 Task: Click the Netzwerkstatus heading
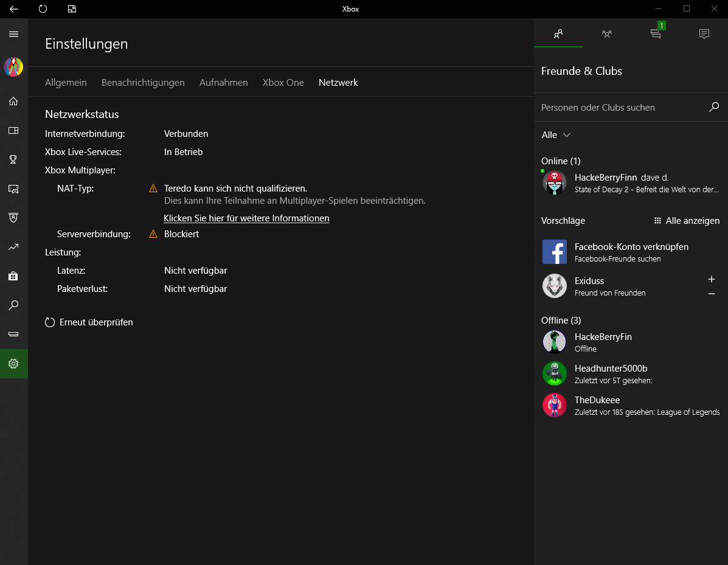(81, 114)
